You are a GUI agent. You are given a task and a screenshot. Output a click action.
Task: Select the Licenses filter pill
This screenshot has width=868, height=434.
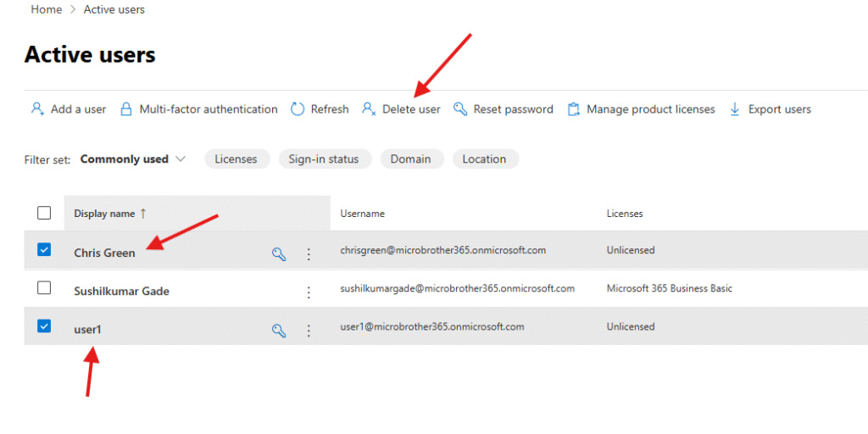click(236, 159)
